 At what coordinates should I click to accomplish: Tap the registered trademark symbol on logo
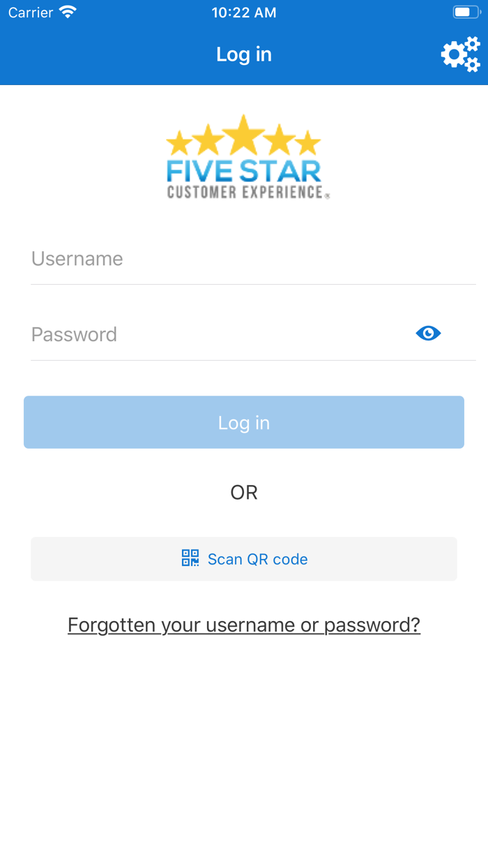(x=328, y=196)
